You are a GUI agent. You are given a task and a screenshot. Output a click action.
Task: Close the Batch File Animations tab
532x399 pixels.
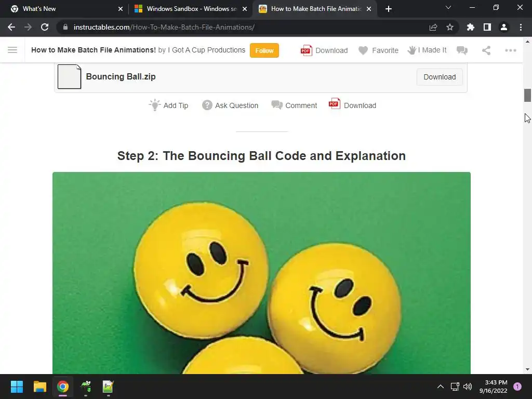(x=369, y=9)
